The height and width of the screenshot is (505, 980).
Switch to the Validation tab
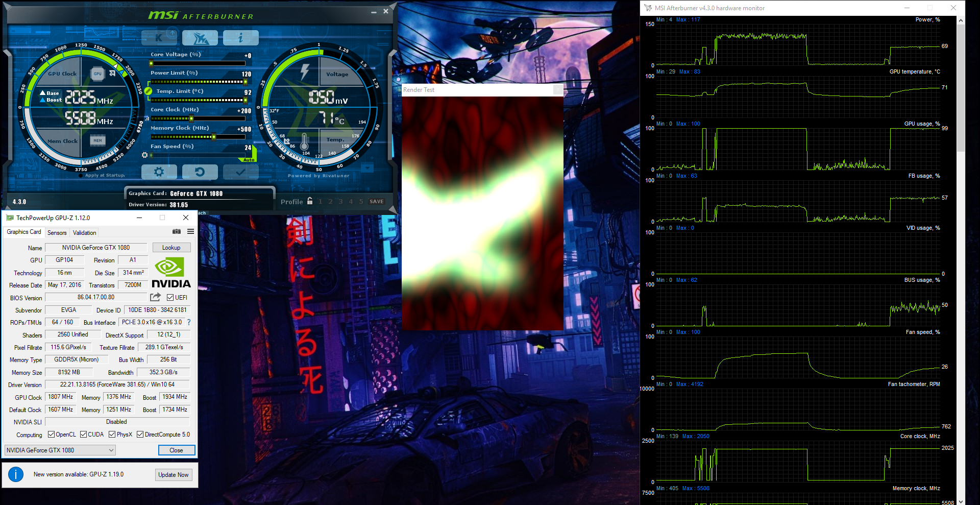coord(85,233)
